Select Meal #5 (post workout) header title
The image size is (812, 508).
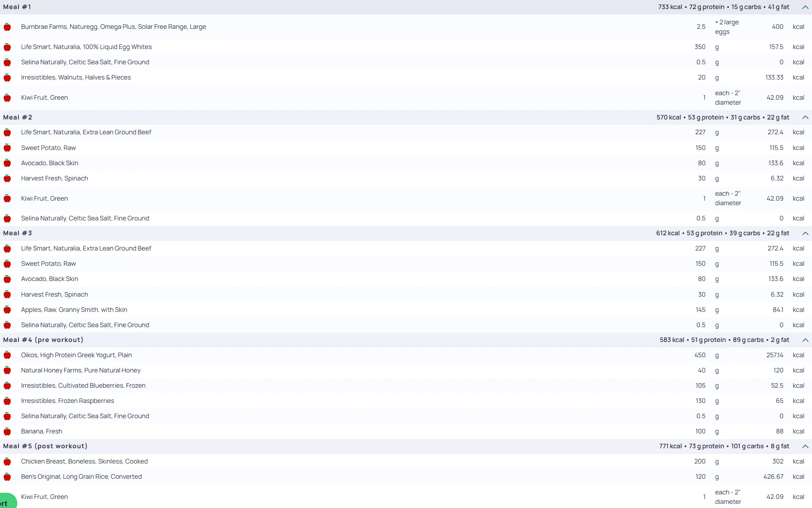(45, 446)
